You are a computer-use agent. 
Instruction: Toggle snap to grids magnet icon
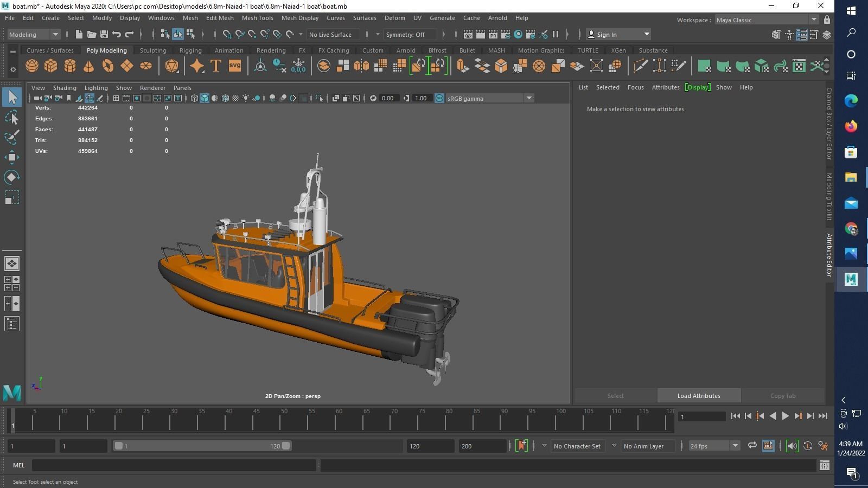click(x=227, y=34)
